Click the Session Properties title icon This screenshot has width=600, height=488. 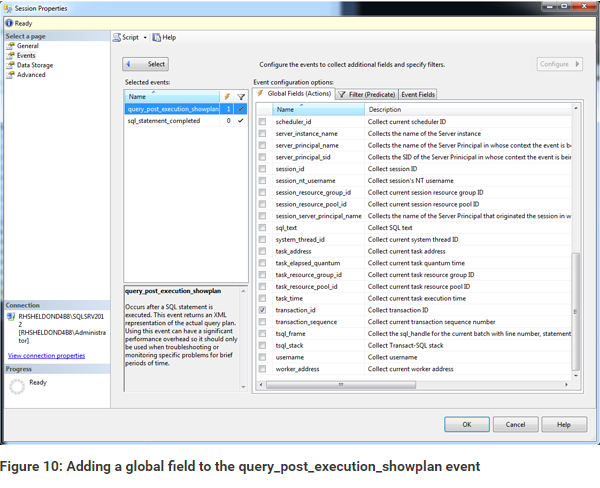click(x=8, y=8)
